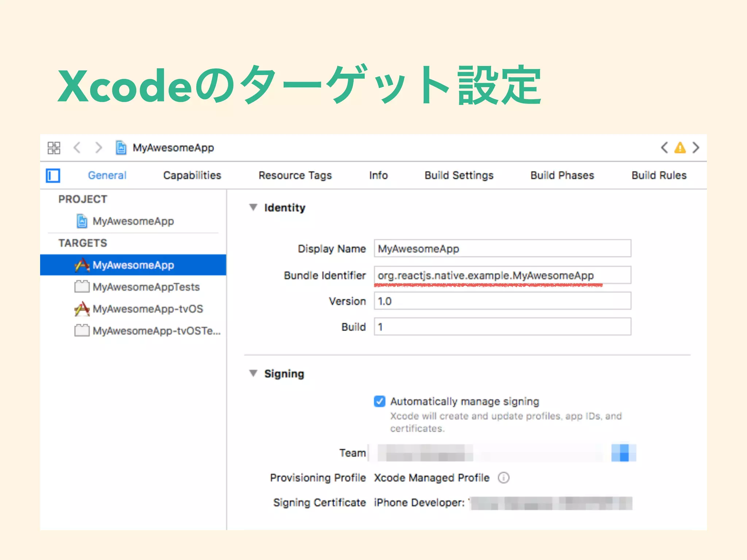Jump to next issue arrow
Image resolution: width=747 pixels, height=560 pixels.
coord(696,148)
